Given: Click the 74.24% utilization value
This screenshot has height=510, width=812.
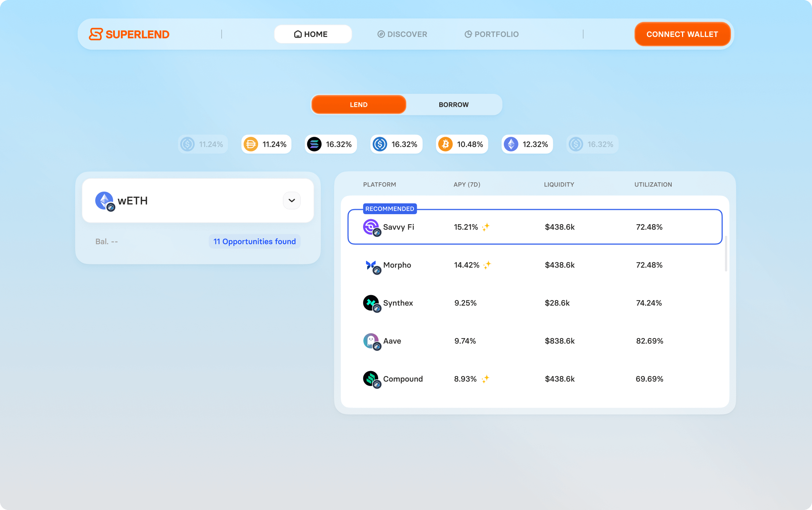Looking at the screenshot, I should pyautogui.click(x=649, y=303).
